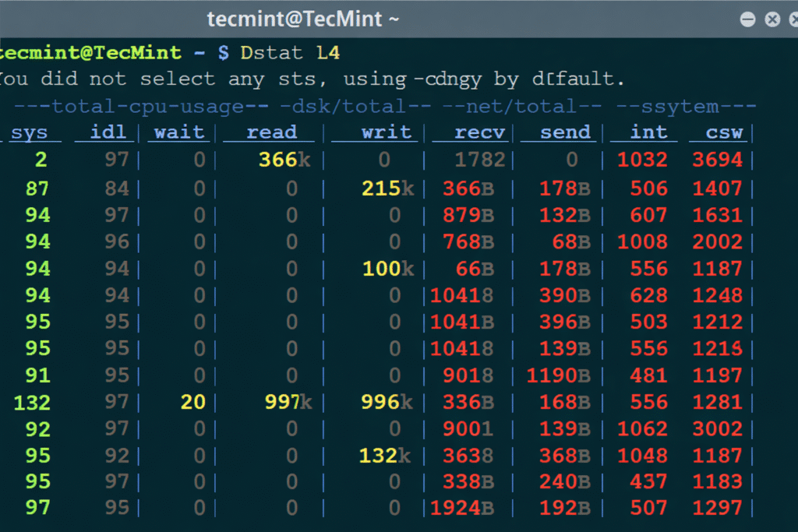The width and height of the screenshot is (798, 532).
Task: Click the net/total group header
Action: pos(522,106)
